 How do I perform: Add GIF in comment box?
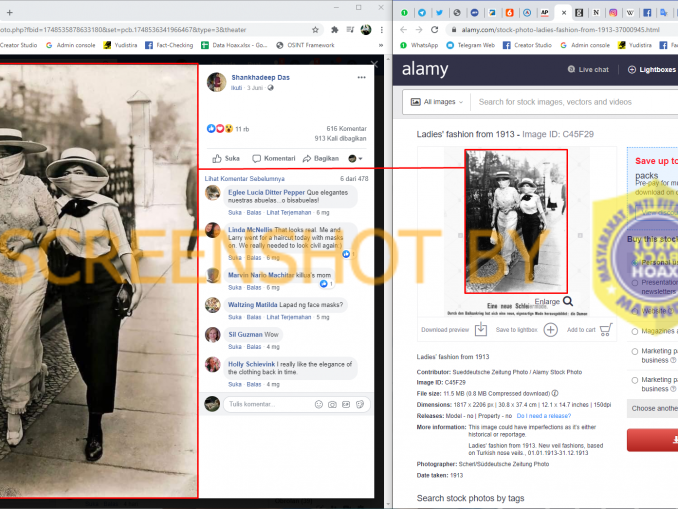tap(346, 404)
